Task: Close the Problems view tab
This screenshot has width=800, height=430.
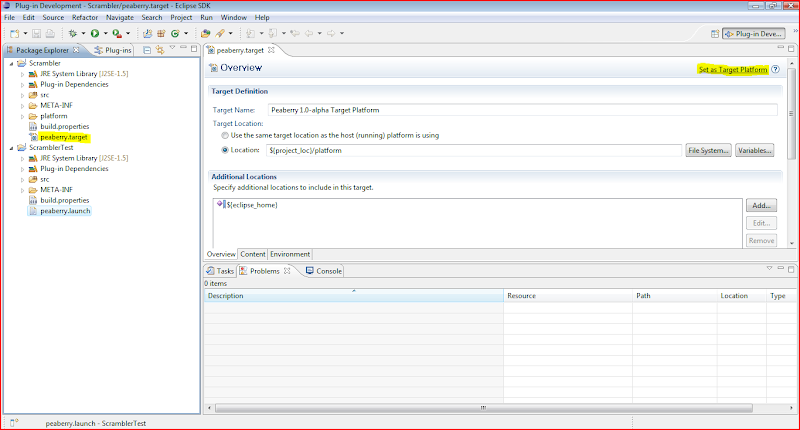Action: point(287,271)
